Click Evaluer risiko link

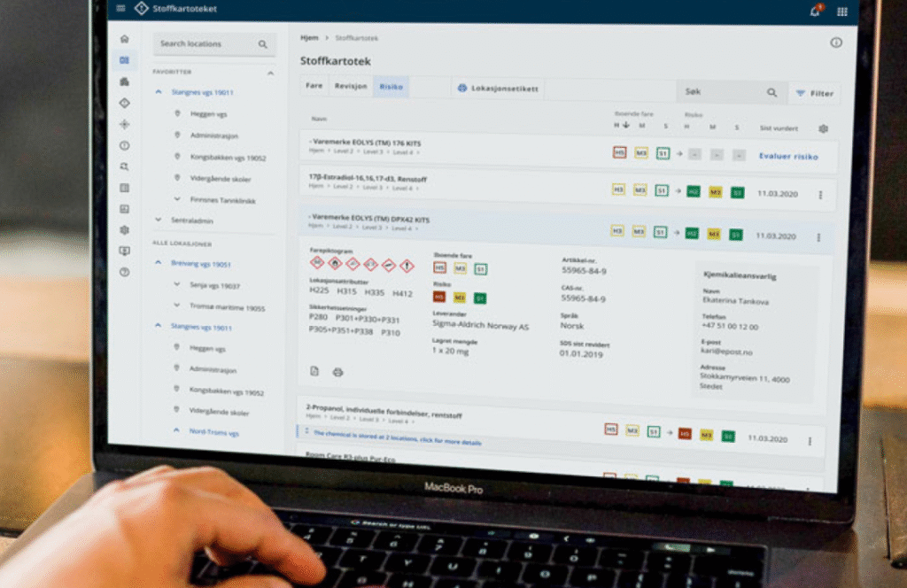click(788, 156)
